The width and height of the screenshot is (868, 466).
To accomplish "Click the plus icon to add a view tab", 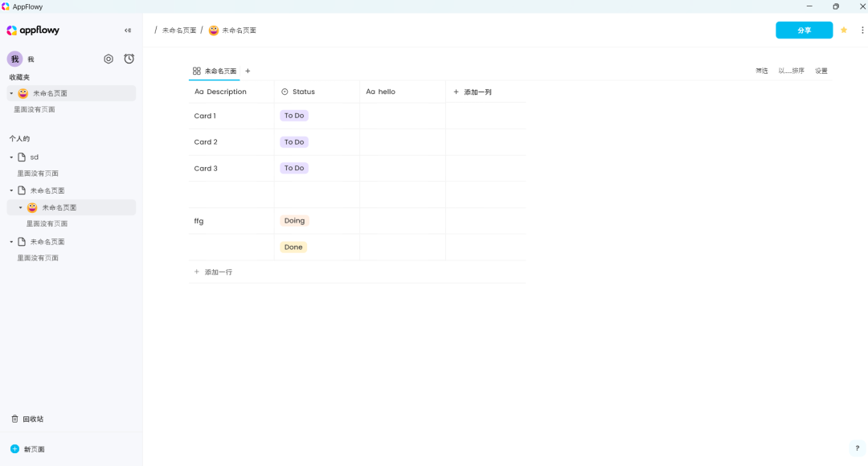I will [248, 71].
